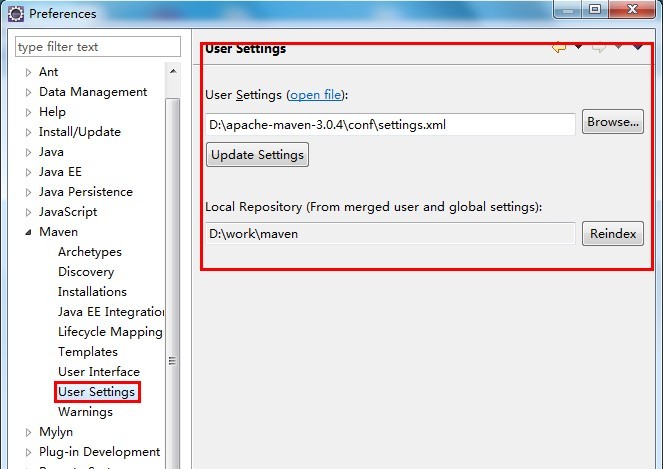Expand the Help preferences node
The image size is (663, 469).
point(28,112)
